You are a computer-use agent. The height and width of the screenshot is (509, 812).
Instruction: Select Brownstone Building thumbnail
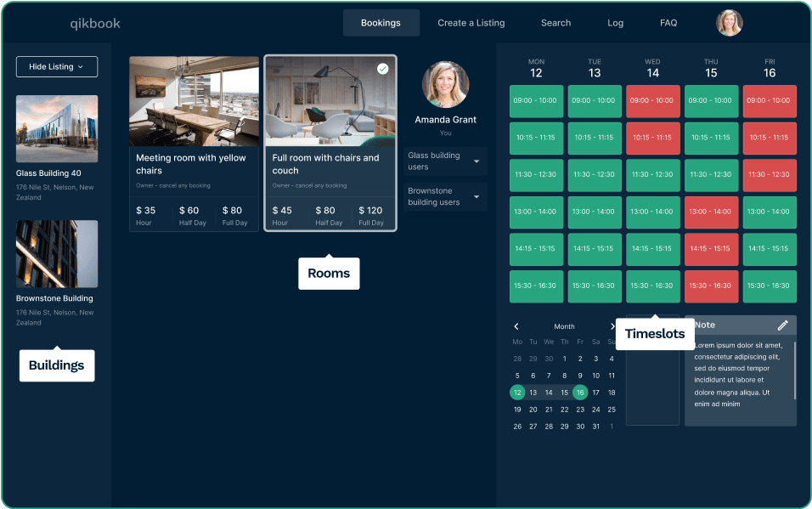[57, 254]
